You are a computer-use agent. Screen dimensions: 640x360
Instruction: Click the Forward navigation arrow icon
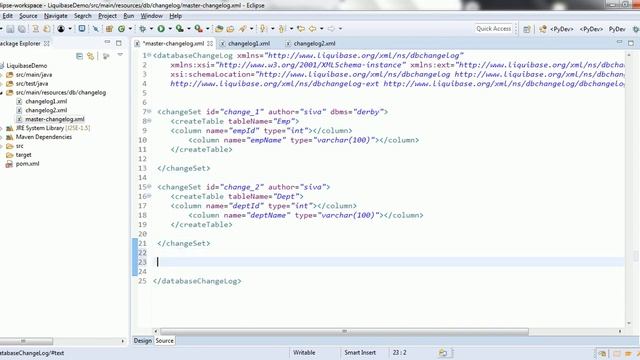tap(331, 29)
